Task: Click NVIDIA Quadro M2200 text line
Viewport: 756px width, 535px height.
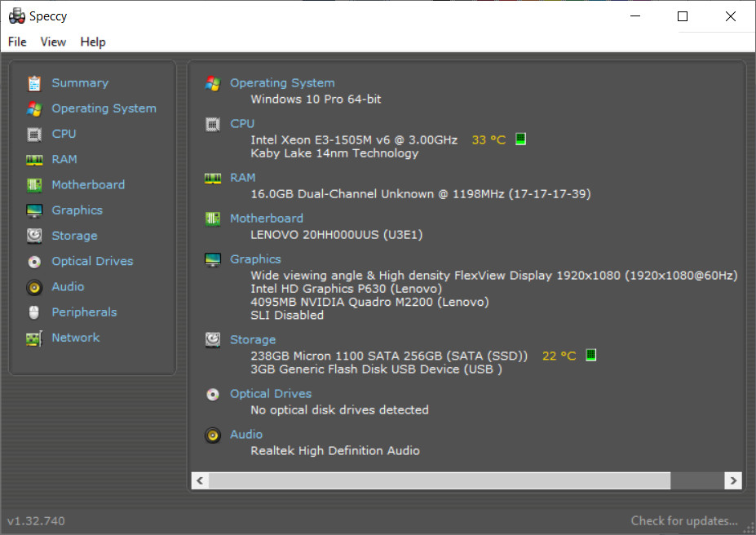Action: (369, 303)
